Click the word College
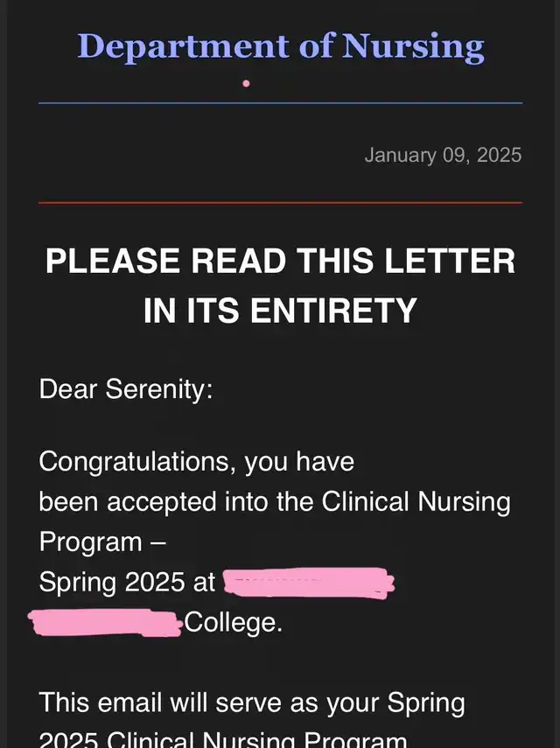Viewport: 560px width, 748px height. click(234, 623)
